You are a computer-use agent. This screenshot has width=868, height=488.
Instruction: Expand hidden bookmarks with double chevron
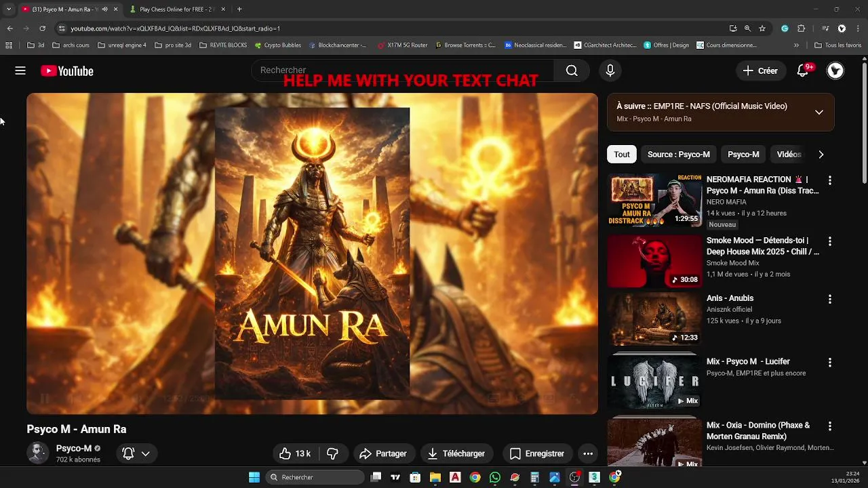796,45
